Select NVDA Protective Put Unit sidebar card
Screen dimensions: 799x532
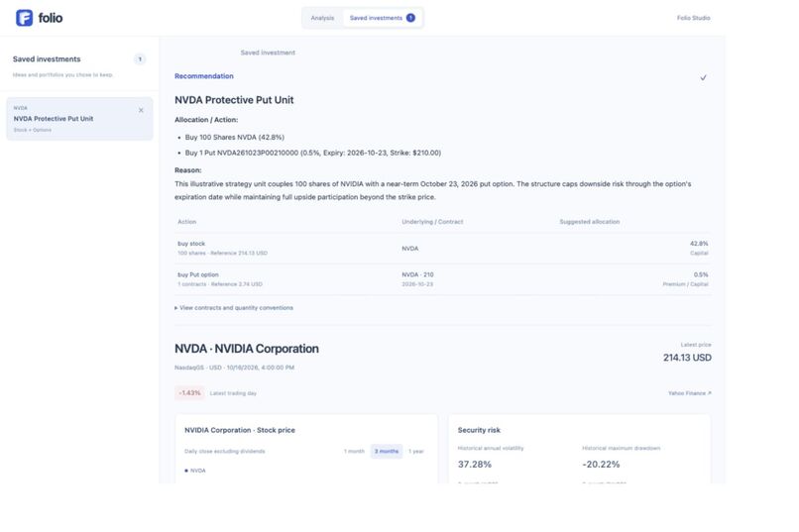[x=79, y=119]
